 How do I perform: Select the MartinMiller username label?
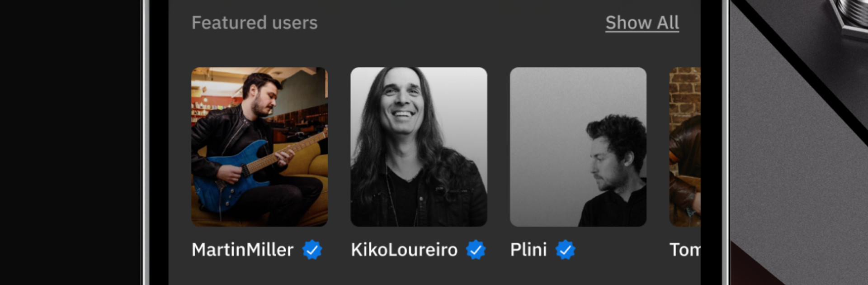click(x=242, y=250)
